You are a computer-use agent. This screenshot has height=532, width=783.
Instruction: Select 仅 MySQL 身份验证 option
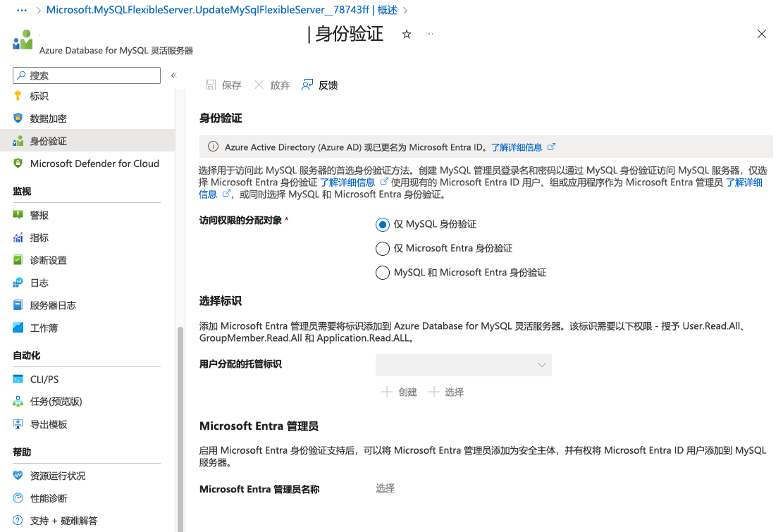[382, 225]
